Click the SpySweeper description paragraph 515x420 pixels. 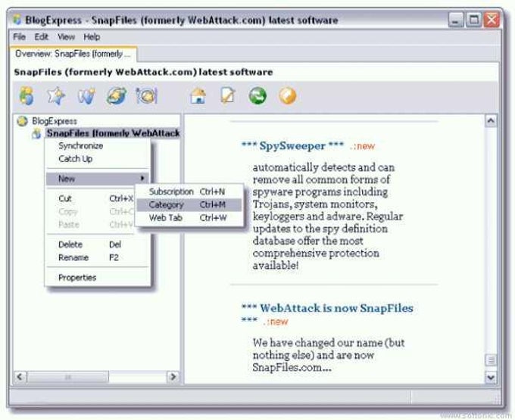(x=327, y=216)
